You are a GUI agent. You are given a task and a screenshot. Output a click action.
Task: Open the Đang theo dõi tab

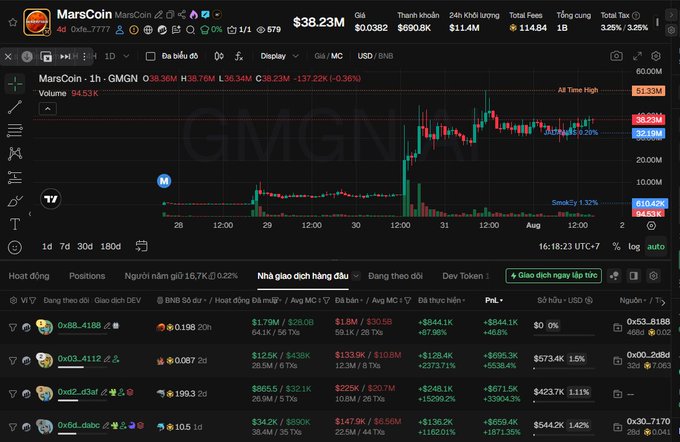coord(395,276)
